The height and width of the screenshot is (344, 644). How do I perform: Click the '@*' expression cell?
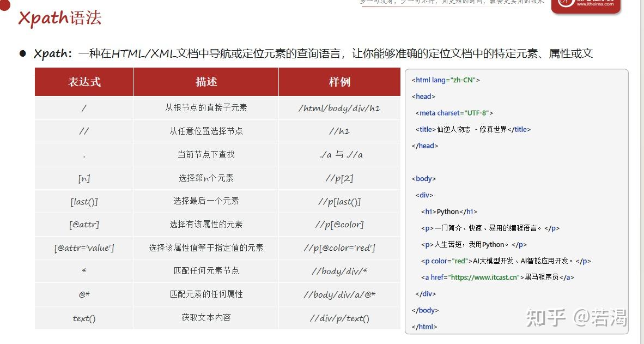tap(84, 294)
